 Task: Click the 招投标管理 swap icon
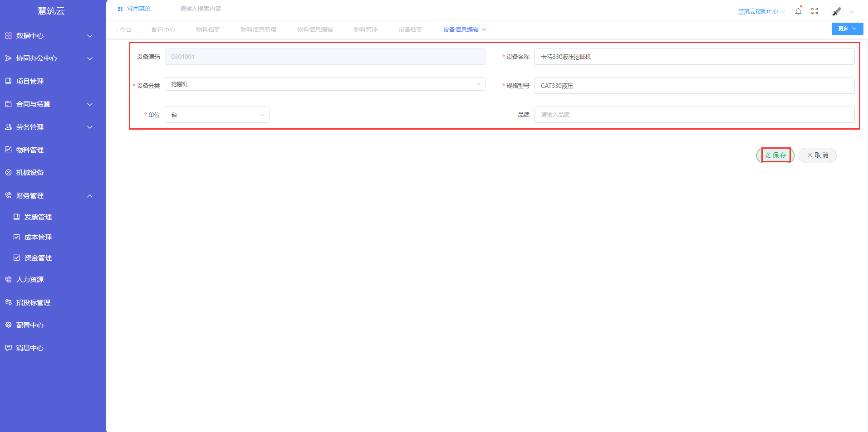8,302
